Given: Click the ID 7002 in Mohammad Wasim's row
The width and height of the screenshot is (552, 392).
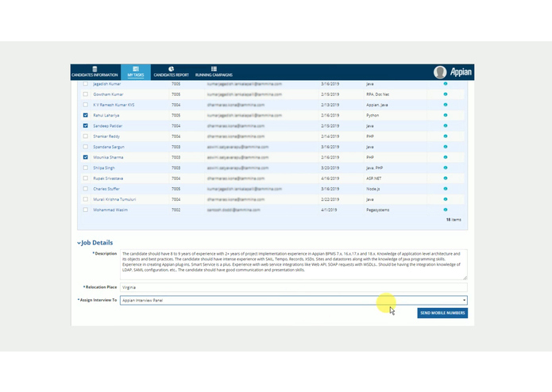Looking at the screenshot, I should pyautogui.click(x=176, y=210).
